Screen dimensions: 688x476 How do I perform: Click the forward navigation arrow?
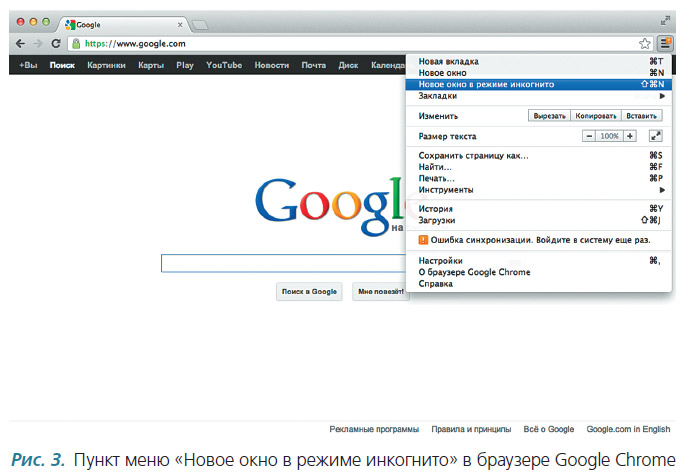tap(38, 43)
